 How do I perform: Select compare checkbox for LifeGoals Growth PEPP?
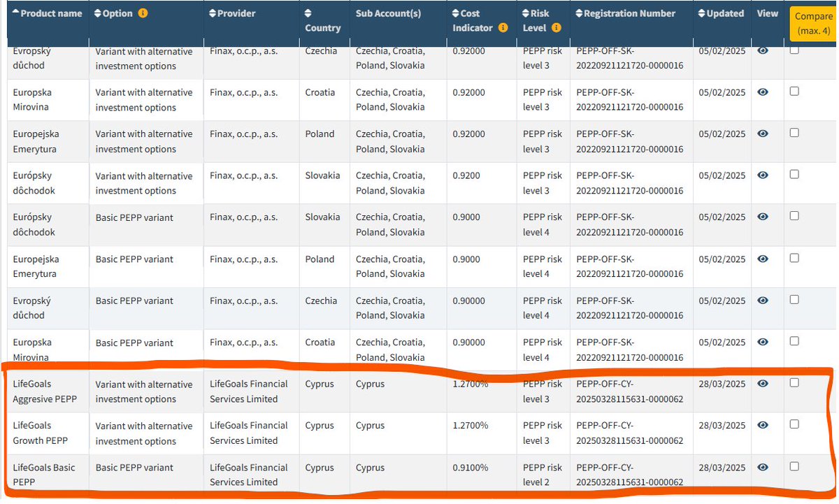pos(794,424)
